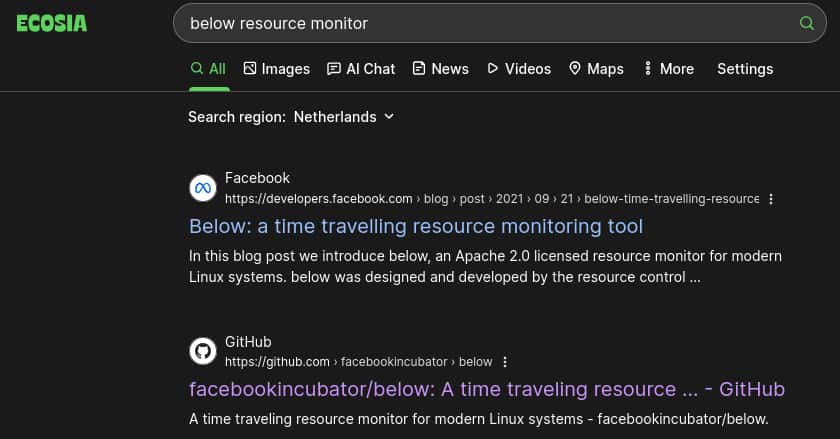This screenshot has width=840, height=439.
Task: Open the Maps tab
Action: 596,69
